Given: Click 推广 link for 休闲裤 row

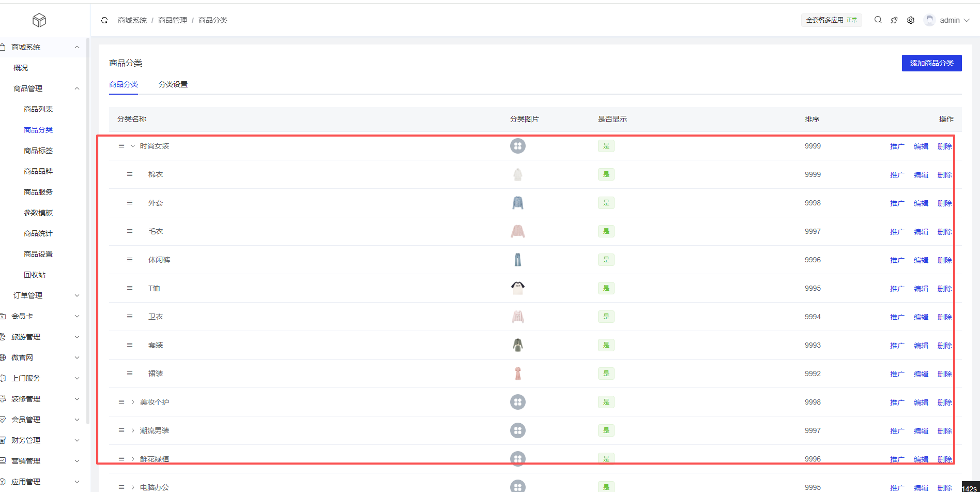Looking at the screenshot, I should (x=897, y=260).
